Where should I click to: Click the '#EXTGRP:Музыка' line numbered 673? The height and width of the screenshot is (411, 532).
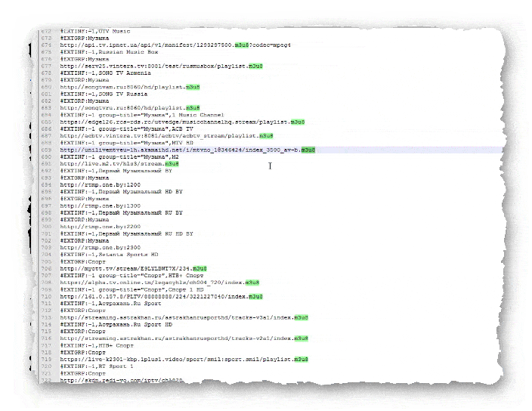pos(85,38)
